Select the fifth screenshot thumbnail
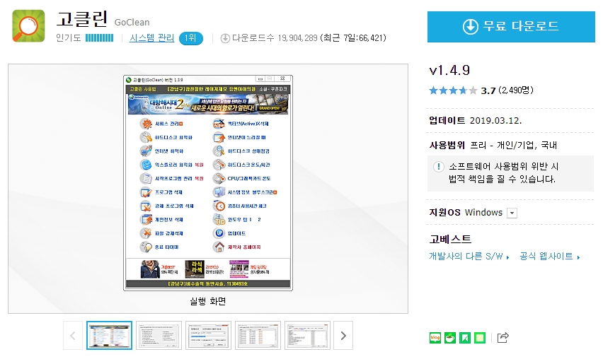This screenshot has width=603, height=364. (308, 336)
